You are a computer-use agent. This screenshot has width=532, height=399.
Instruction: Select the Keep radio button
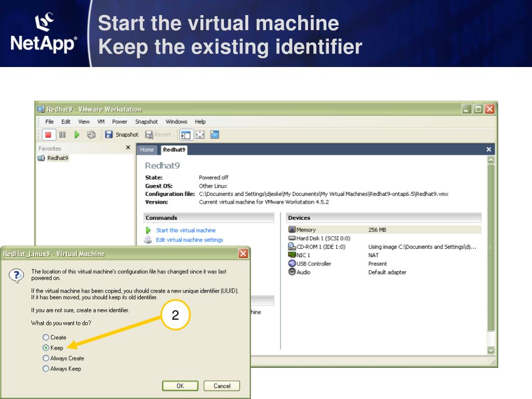coord(46,348)
